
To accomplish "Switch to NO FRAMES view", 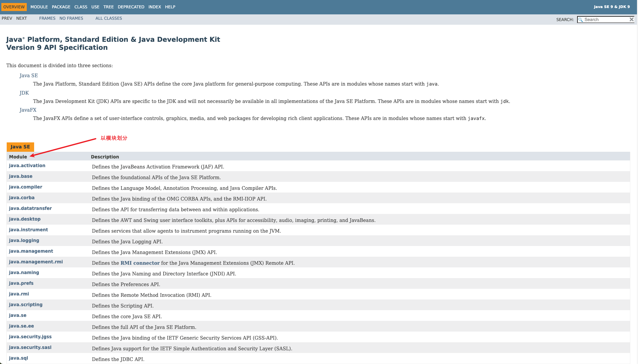I will (71, 18).
